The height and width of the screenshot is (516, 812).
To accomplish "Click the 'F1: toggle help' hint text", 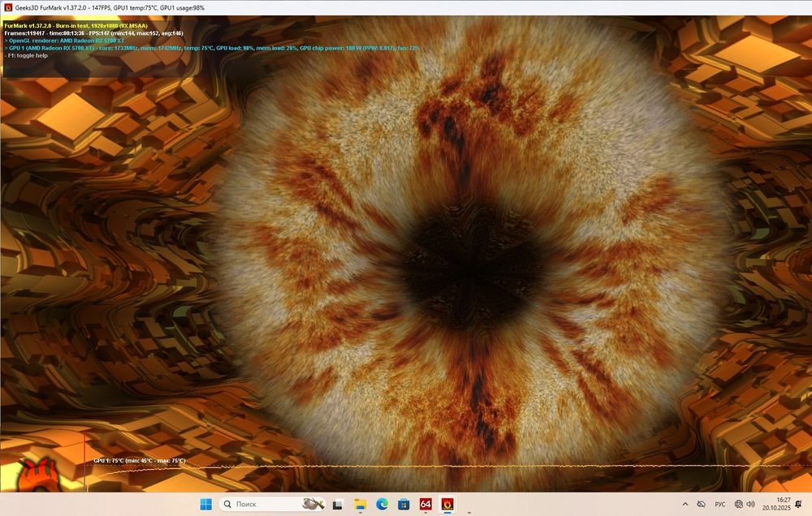I will coord(26,55).
